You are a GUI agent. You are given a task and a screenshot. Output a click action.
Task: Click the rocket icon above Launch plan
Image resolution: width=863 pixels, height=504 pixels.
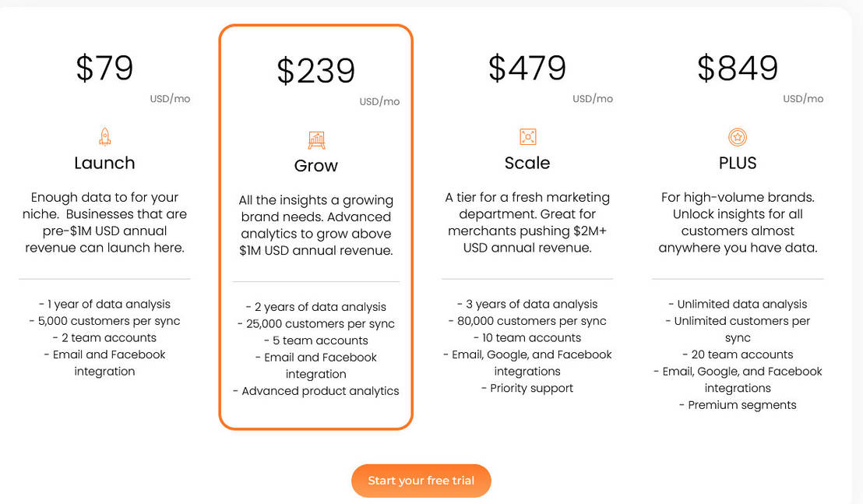[x=104, y=136]
